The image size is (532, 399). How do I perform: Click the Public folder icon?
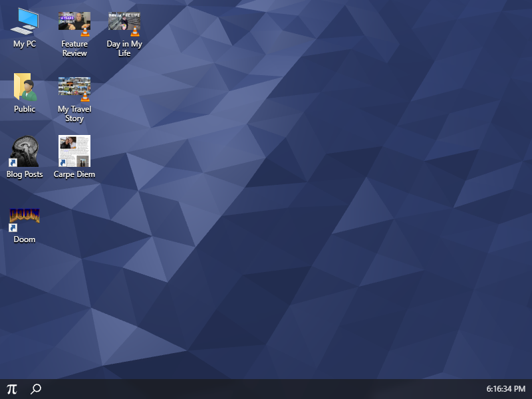25,87
